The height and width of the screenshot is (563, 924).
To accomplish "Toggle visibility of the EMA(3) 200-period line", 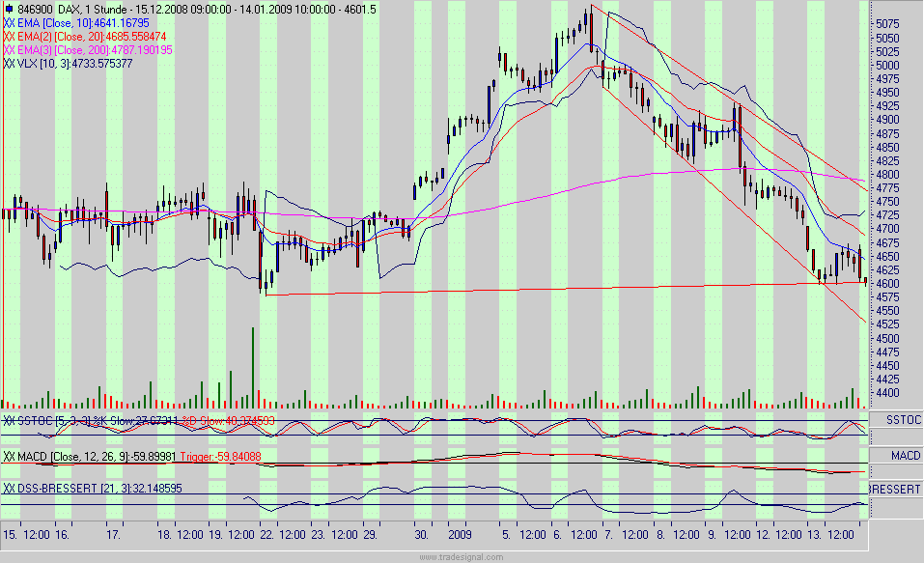I will [7, 49].
